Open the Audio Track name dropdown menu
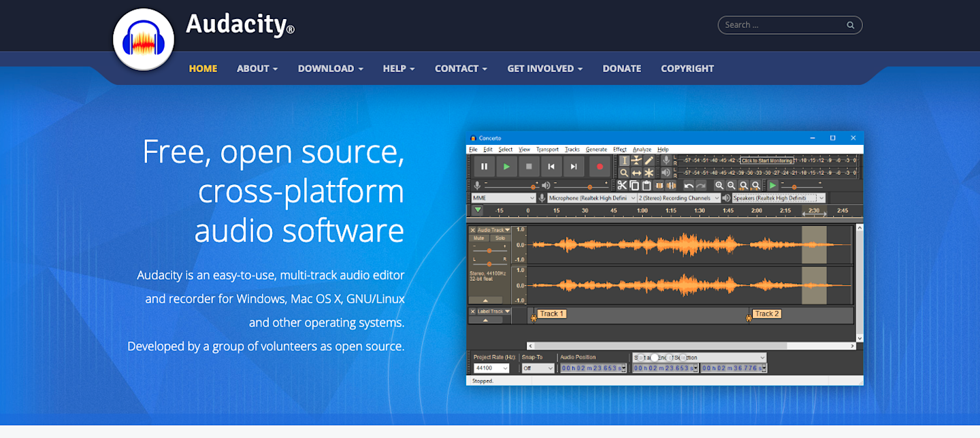980x438 pixels. tap(494, 230)
